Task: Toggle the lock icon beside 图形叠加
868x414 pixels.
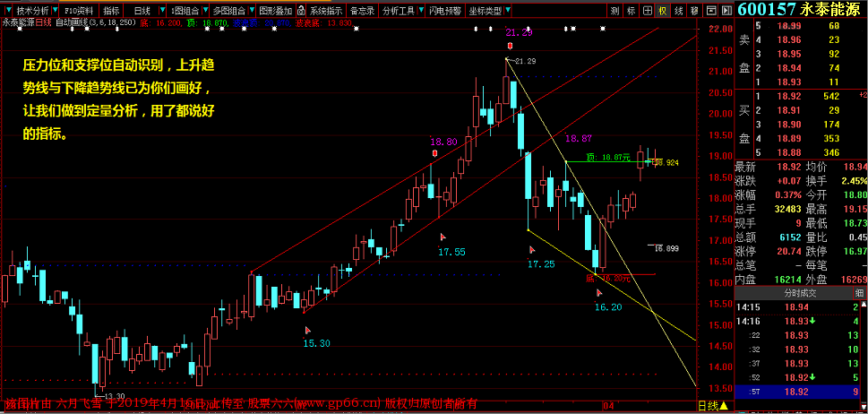Action: [x=301, y=11]
